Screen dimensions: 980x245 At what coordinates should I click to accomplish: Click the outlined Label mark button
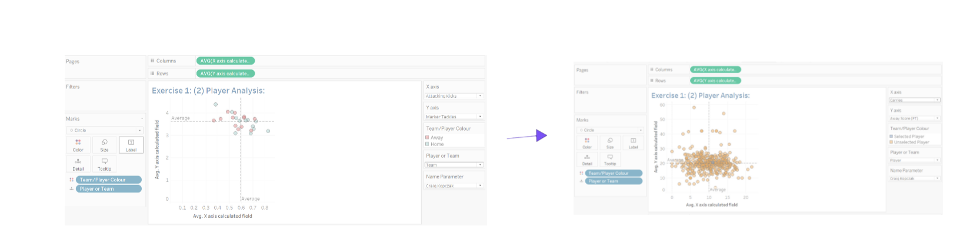pyautogui.click(x=131, y=145)
